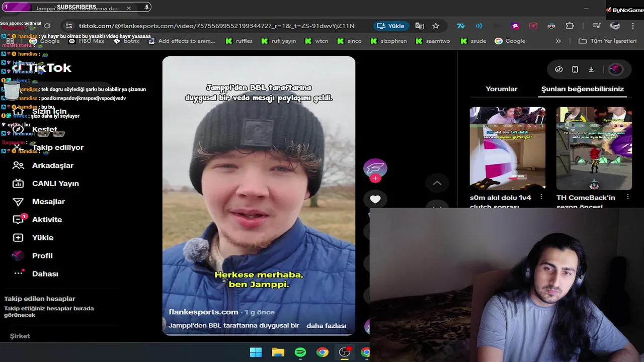Open Mesajlar from the TikTok sidebar
This screenshot has height=362, width=644.
[39, 202]
